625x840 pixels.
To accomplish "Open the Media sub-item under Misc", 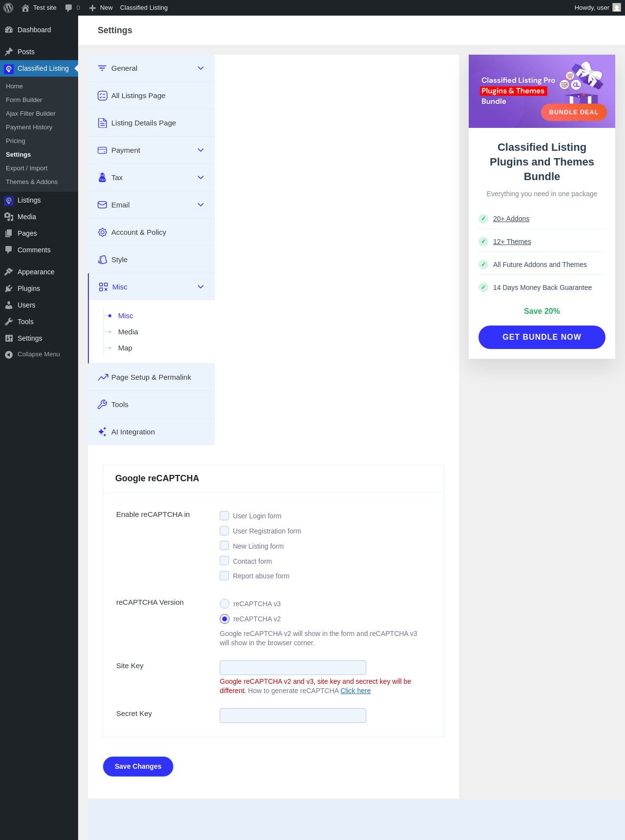I will click(x=128, y=332).
